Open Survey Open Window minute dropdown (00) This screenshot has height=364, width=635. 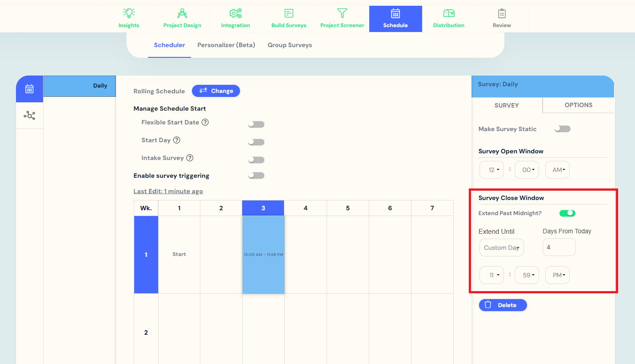tap(527, 170)
